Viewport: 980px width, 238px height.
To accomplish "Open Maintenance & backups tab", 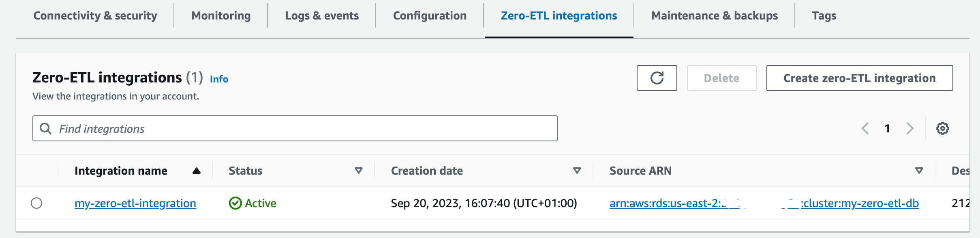I will [x=715, y=15].
